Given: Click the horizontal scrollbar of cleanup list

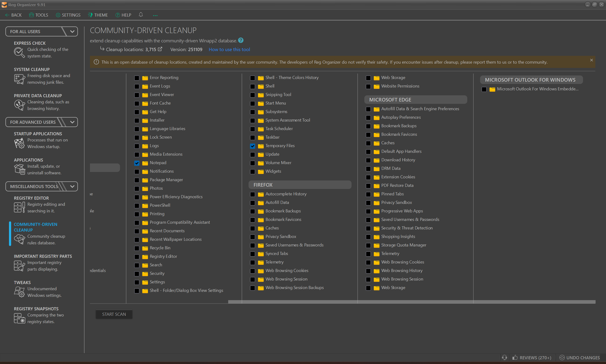Looking at the screenshot, I should coord(412,302).
